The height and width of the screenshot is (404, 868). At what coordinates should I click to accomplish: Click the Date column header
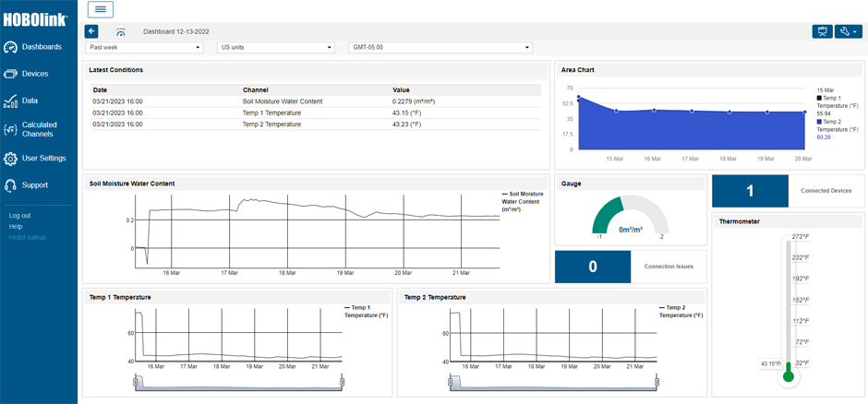point(101,89)
